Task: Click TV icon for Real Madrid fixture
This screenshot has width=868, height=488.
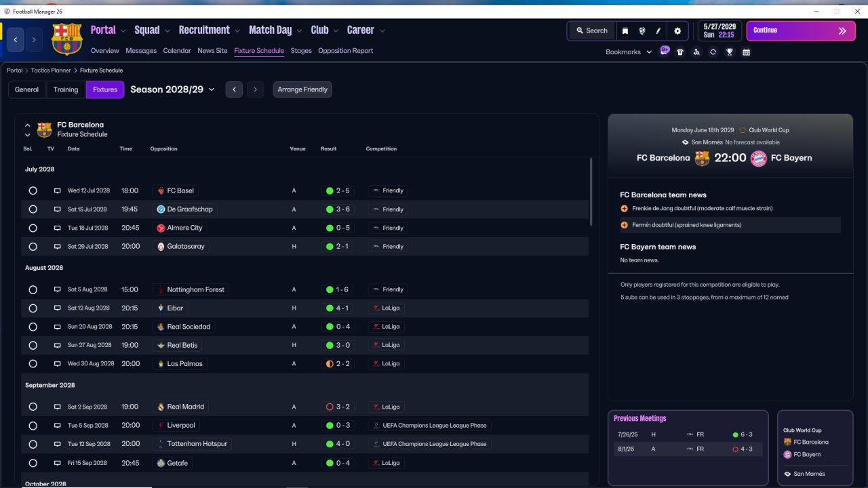Action: coord(58,407)
